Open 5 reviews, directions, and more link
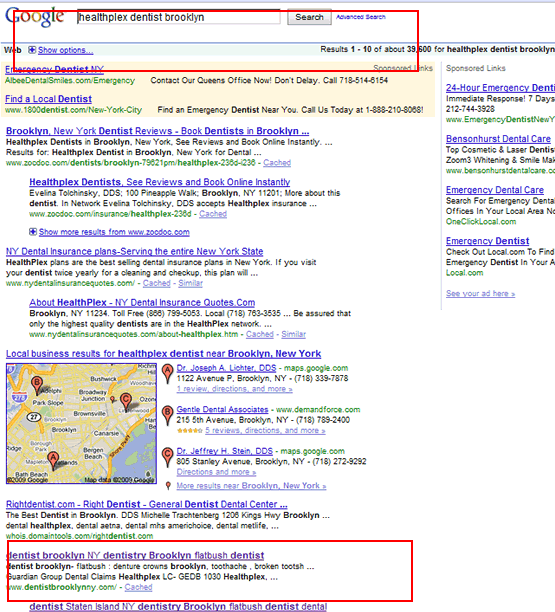The height and width of the screenshot is (612, 555). pos(265,431)
